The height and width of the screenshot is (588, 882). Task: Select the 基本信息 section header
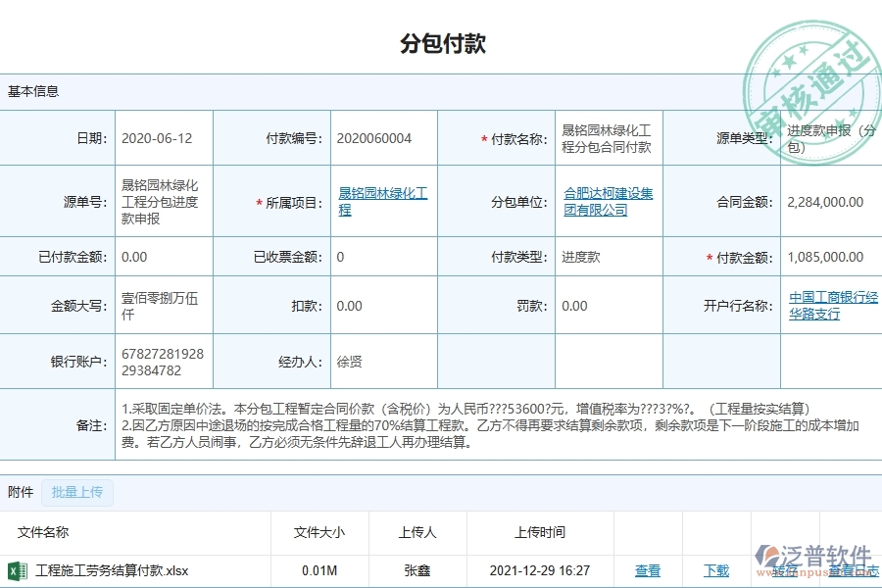(31, 91)
